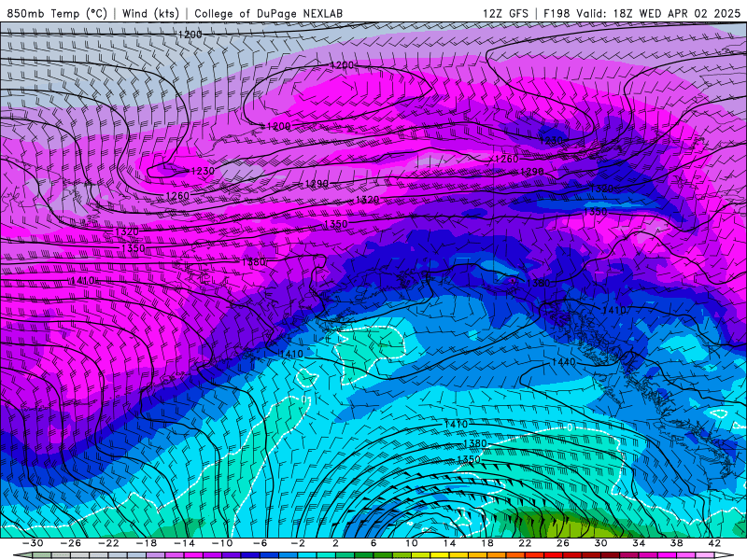Click the -22 value on the color scale
The height and width of the screenshot is (560, 747).
108,543
